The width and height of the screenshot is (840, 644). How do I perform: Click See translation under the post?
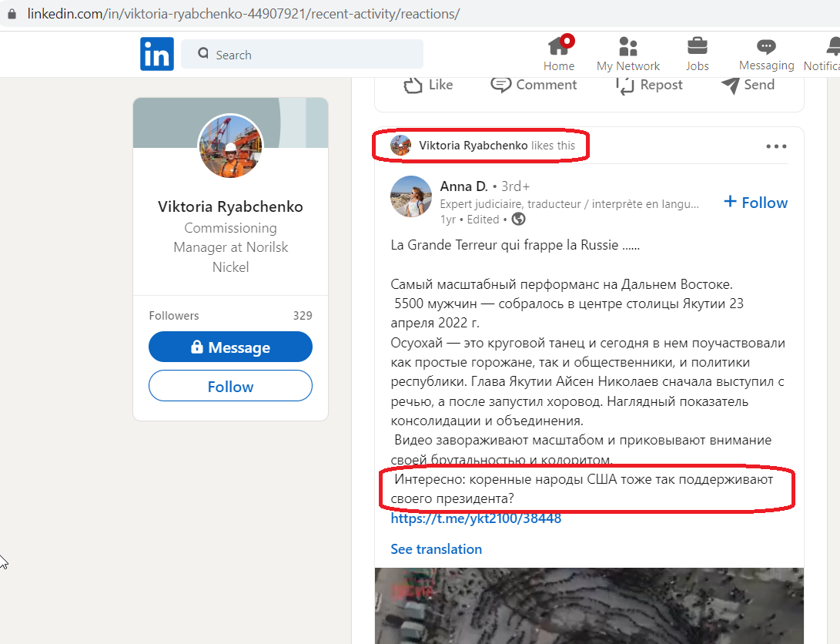[436, 549]
